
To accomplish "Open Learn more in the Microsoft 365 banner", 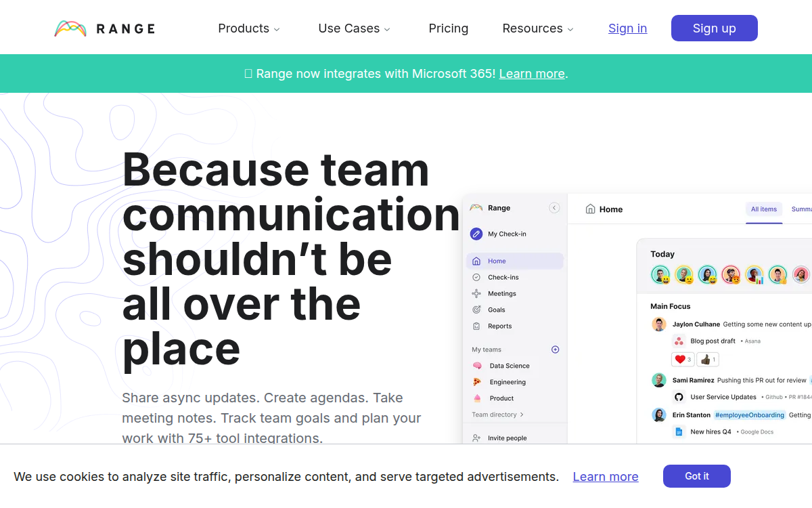I will click(532, 74).
